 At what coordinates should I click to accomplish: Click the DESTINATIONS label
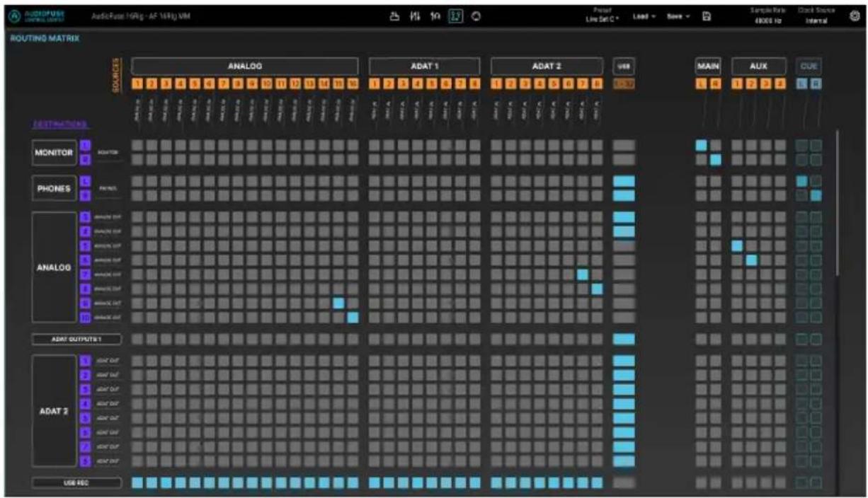(60, 124)
